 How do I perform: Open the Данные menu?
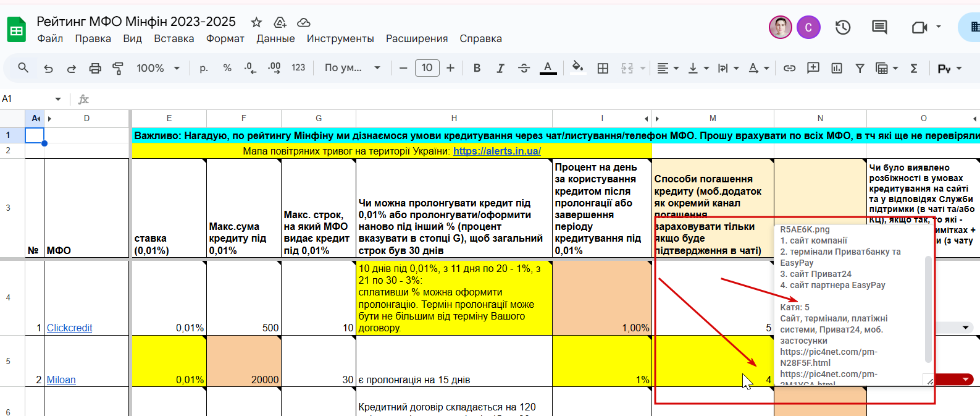pos(275,38)
